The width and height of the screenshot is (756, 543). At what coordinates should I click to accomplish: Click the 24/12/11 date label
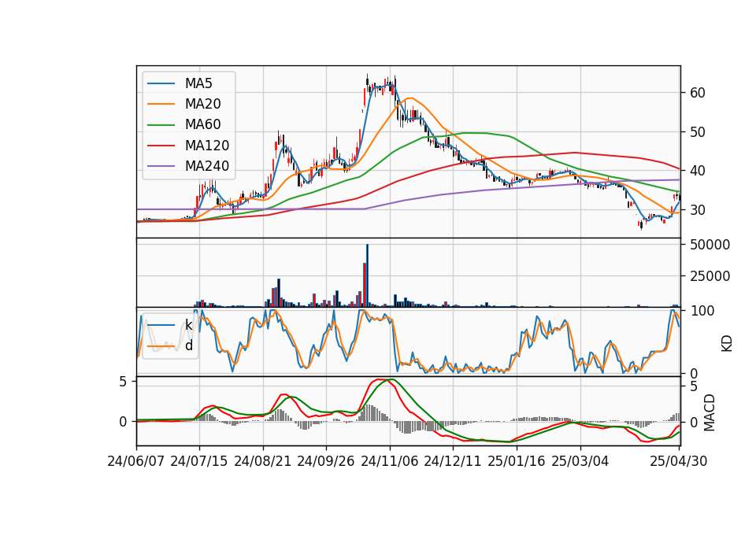click(453, 461)
